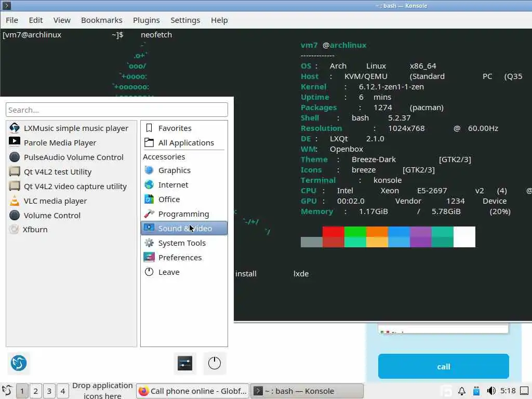Switch to desktop 2 in pager

(x=36, y=391)
